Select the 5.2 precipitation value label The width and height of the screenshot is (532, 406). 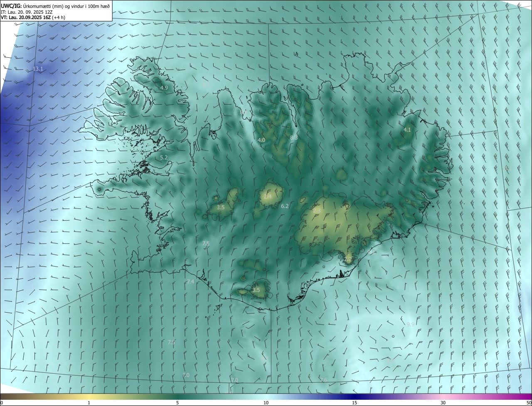(x=164, y=158)
